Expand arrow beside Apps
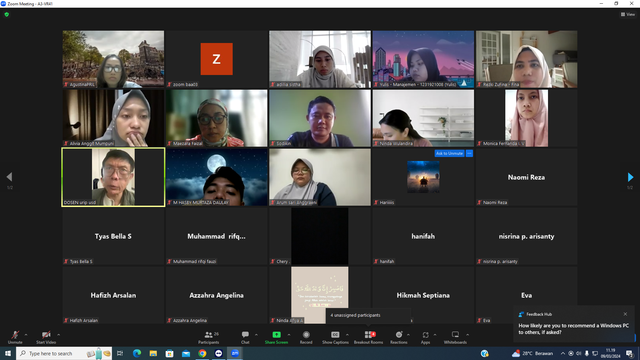The height and width of the screenshot is (360, 640). click(435, 335)
